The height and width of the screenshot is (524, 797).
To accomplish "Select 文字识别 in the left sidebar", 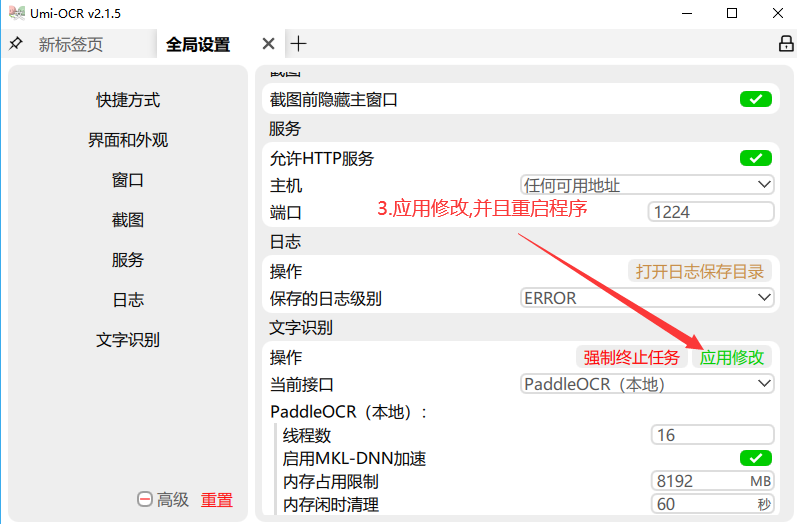I will (x=128, y=340).
